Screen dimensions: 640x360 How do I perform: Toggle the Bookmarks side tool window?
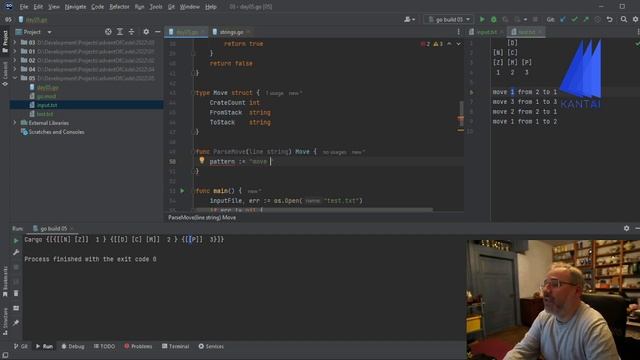pyautogui.click(x=5, y=281)
